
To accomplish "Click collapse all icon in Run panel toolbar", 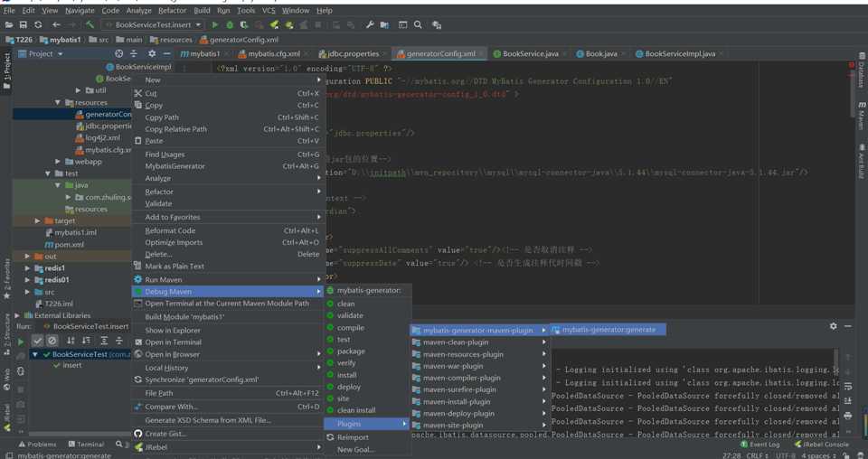I will point(119,341).
